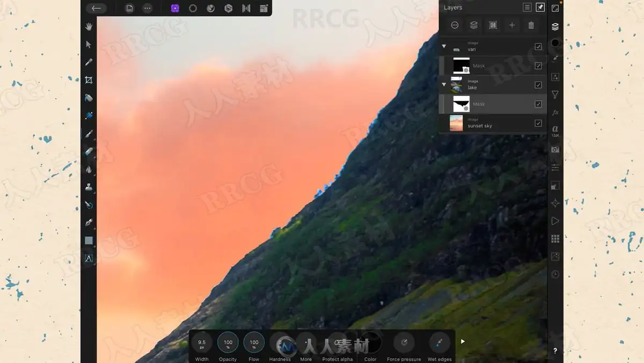Select the Crop tool
The width and height of the screenshot is (644, 363).
tap(89, 80)
